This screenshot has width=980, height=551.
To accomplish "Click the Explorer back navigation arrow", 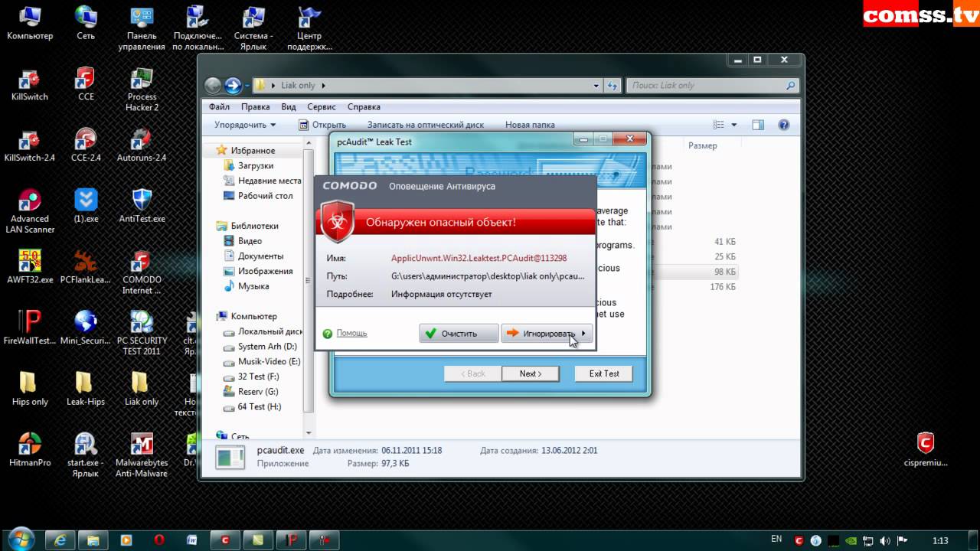I will (x=213, y=85).
